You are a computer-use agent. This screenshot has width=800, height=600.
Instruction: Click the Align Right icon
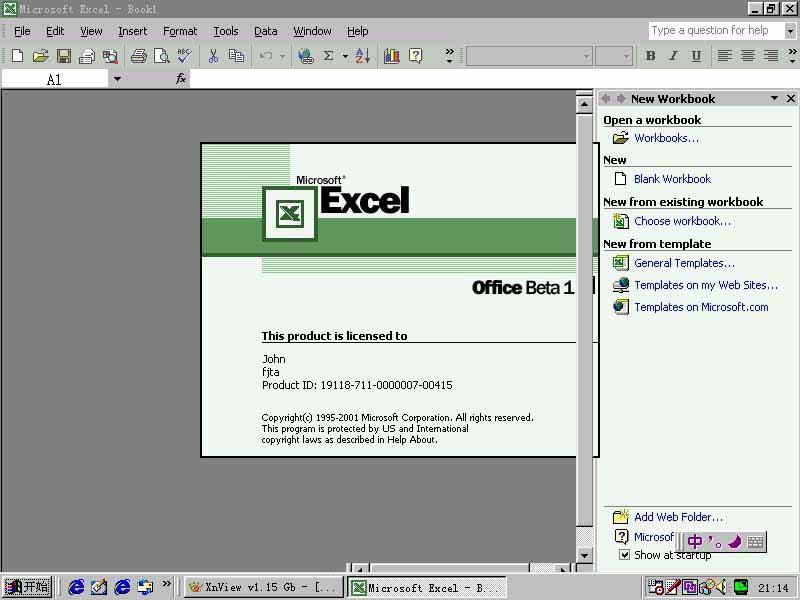coord(771,56)
